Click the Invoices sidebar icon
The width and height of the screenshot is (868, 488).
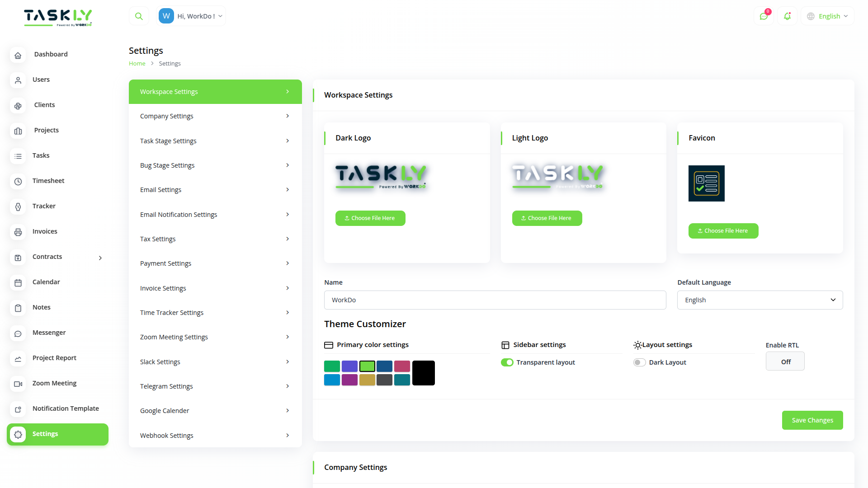click(x=18, y=232)
